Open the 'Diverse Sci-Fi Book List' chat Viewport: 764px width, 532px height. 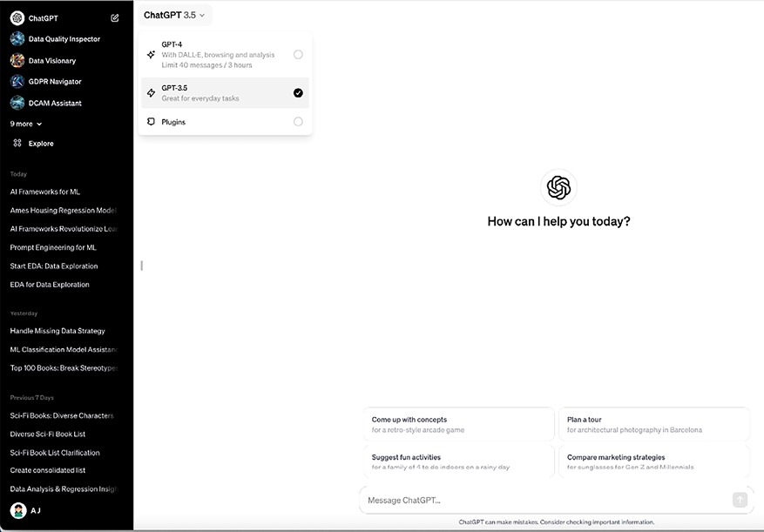pyautogui.click(x=48, y=434)
